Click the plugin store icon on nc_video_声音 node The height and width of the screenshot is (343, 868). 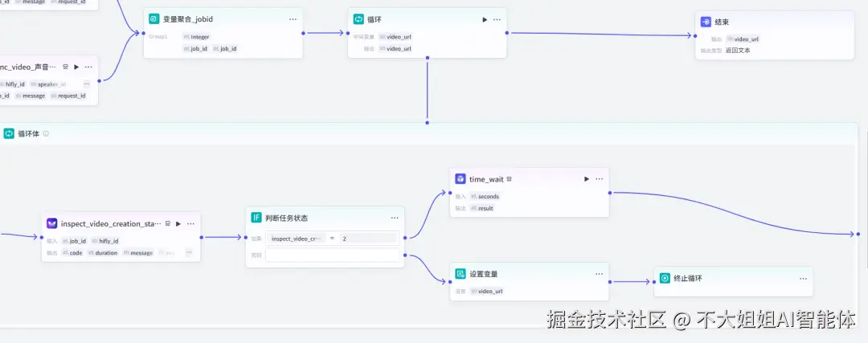point(65,67)
